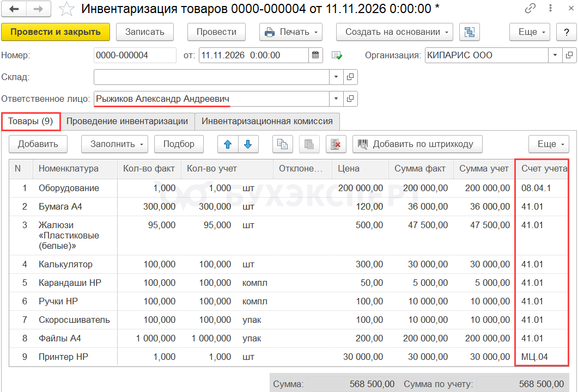Move selected row down with arrow
The height and width of the screenshot is (392, 578).
[x=248, y=144]
